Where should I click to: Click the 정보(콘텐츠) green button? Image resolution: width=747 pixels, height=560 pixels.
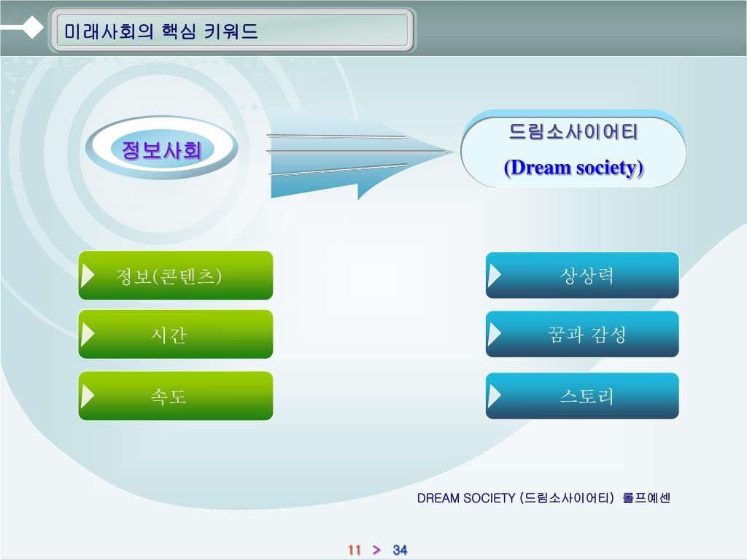[x=175, y=275]
